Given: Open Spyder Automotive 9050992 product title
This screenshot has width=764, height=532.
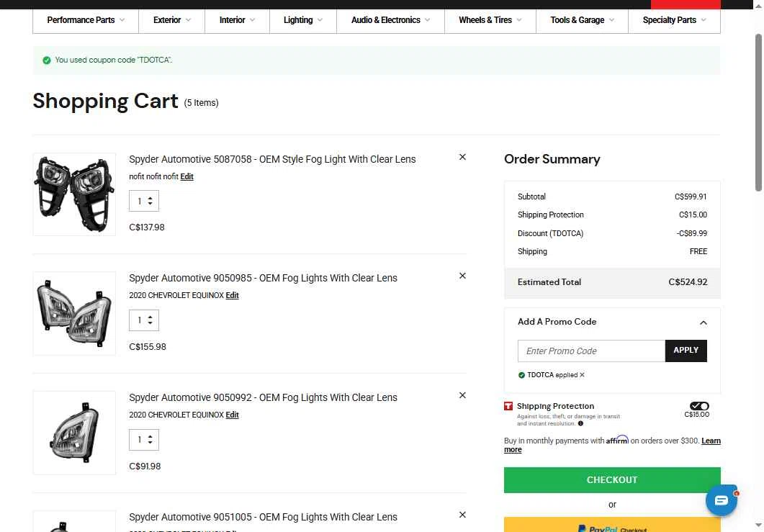Looking at the screenshot, I should (x=263, y=397).
